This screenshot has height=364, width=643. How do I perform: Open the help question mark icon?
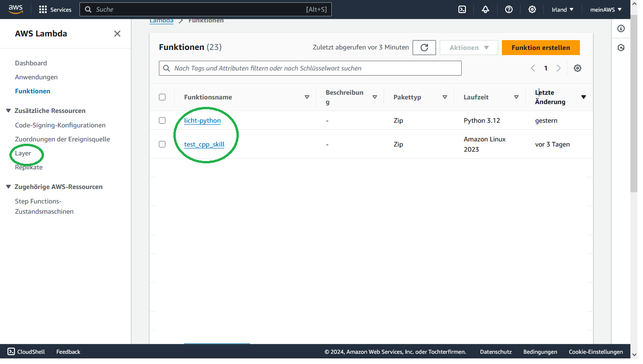pos(509,9)
